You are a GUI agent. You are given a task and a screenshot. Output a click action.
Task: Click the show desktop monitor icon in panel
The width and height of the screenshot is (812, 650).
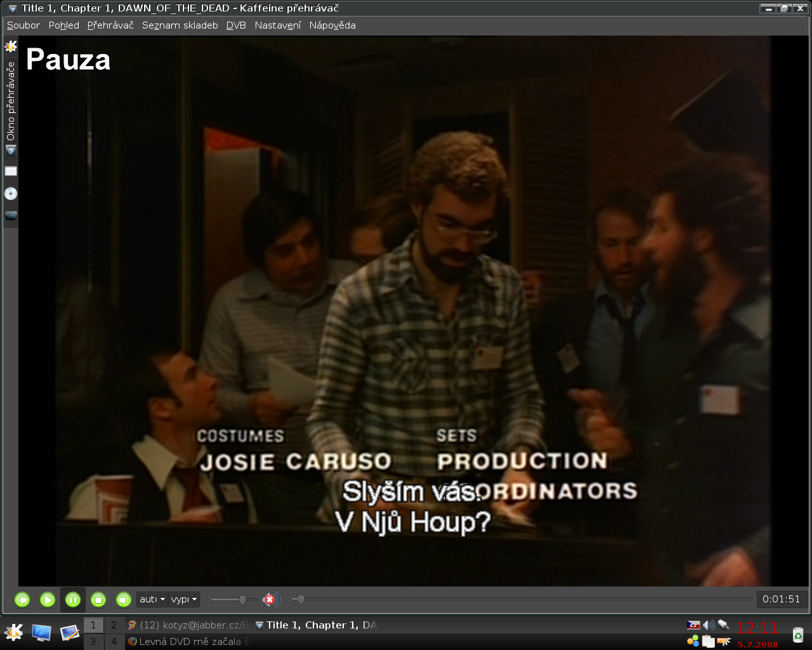click(x=41, y=632)
